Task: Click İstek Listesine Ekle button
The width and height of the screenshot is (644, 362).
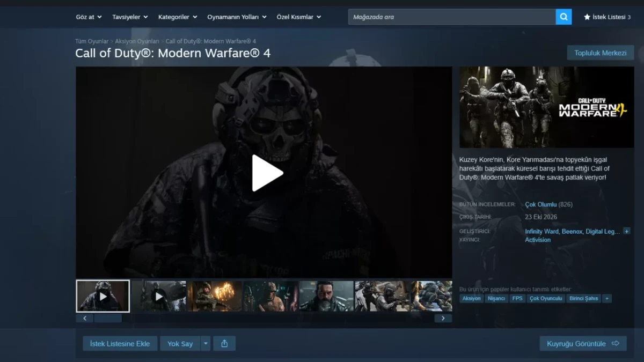Action: [x=120, y=344]
